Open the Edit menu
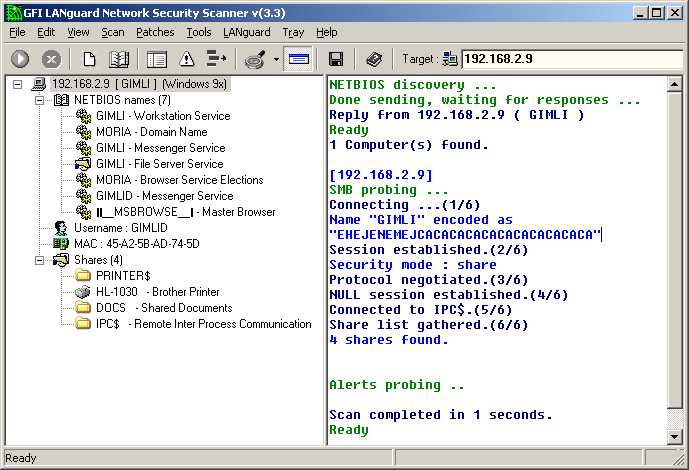Viewport: 689px width, 470px height. point(46,33)
